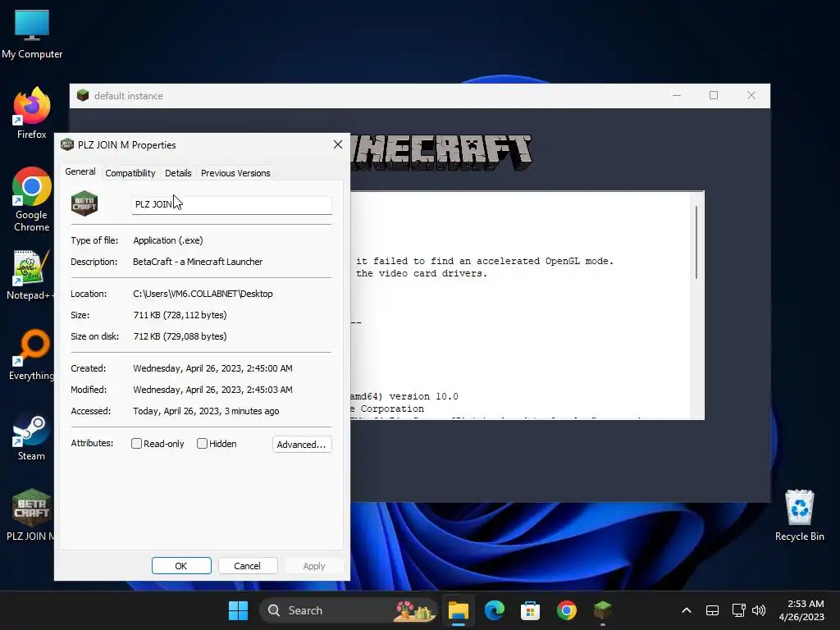The height and width of the screenshot is (630, 840).
Task: Open the clock and date flyout
Action: pos(801,610)
